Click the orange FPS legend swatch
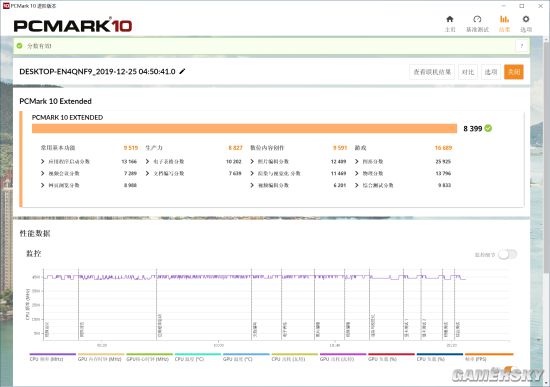Screen dimensions: 550x387 click(x=489, y=354)
